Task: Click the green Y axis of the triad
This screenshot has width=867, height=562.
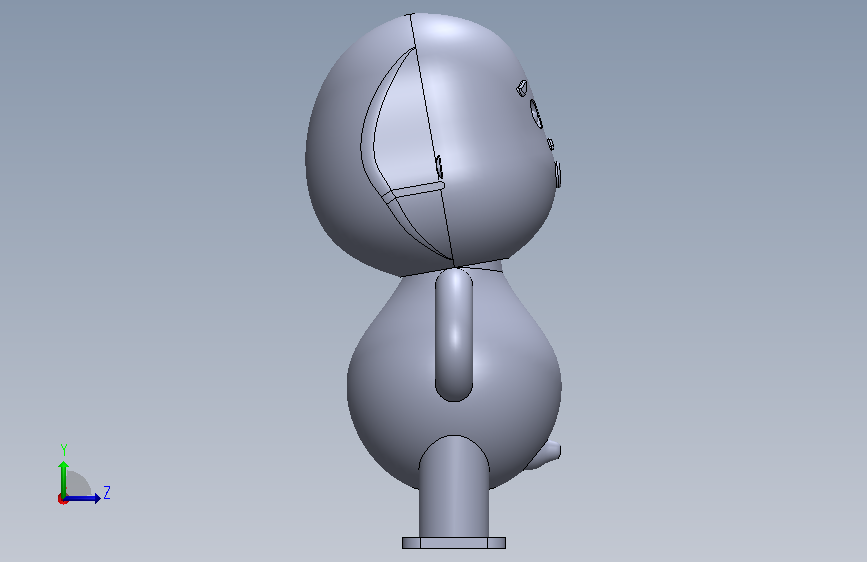Action: pyautogui.click(x=64, y=478)
